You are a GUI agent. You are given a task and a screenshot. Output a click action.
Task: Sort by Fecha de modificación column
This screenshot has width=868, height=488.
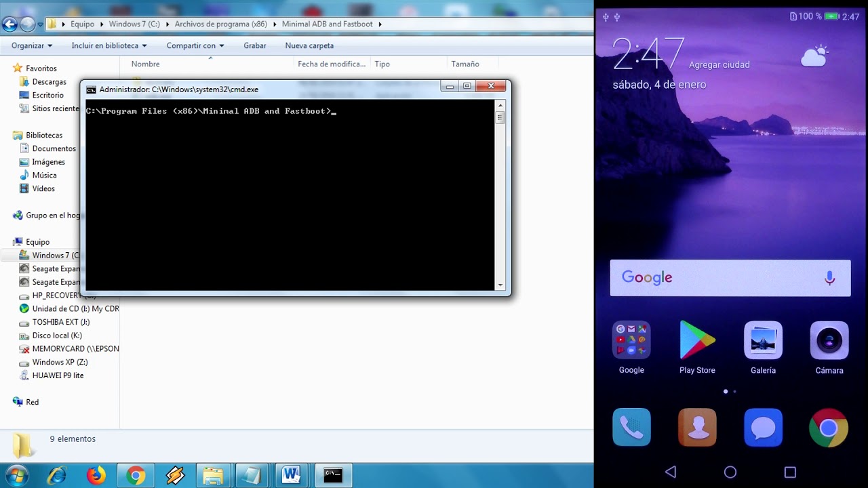tap(332, 64)
